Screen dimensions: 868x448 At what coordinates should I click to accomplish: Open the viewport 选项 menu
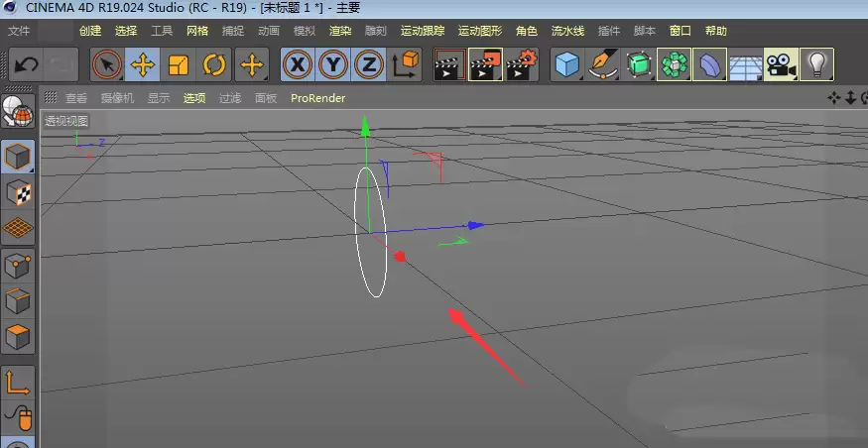pyautogui.click(x=194, y=98)
